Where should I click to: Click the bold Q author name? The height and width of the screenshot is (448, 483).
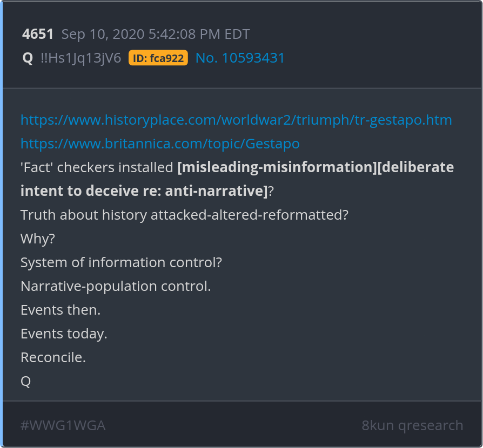(x=28, y=58)
